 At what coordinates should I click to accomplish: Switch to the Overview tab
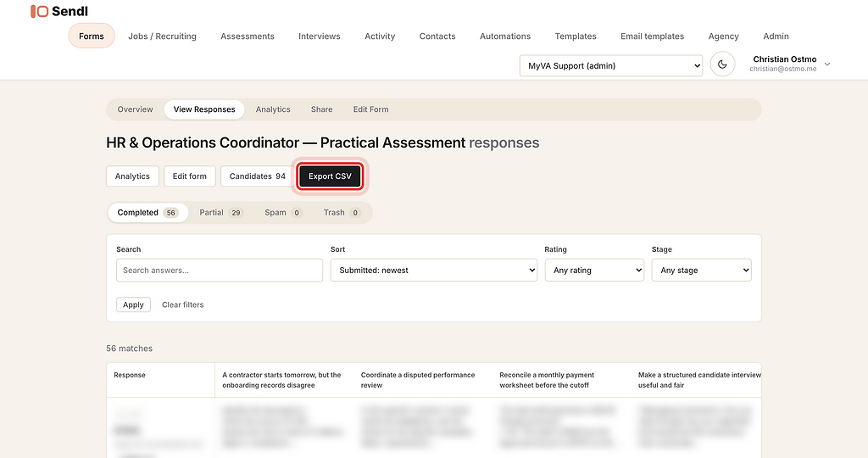click(135, 109)
